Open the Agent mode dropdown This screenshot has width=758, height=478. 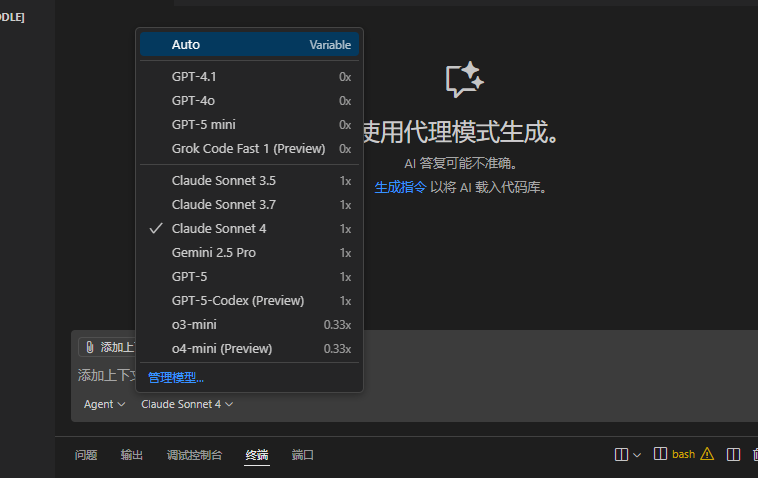104,404
